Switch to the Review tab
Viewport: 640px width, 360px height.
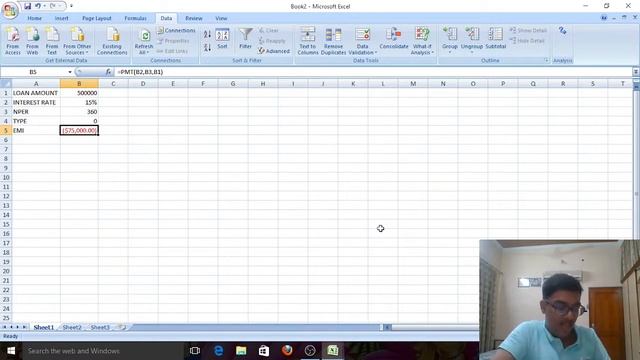tap(193, 18)
